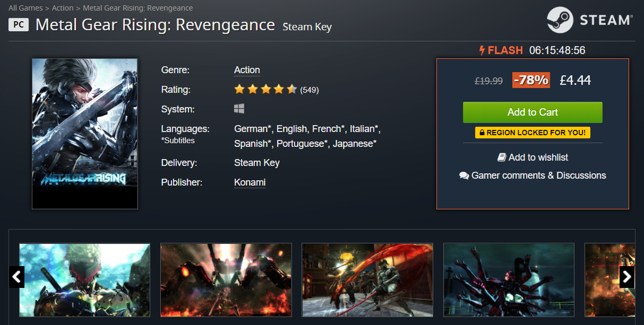Click the PC platform badge

pyautogui.click(x=19, y=24)
